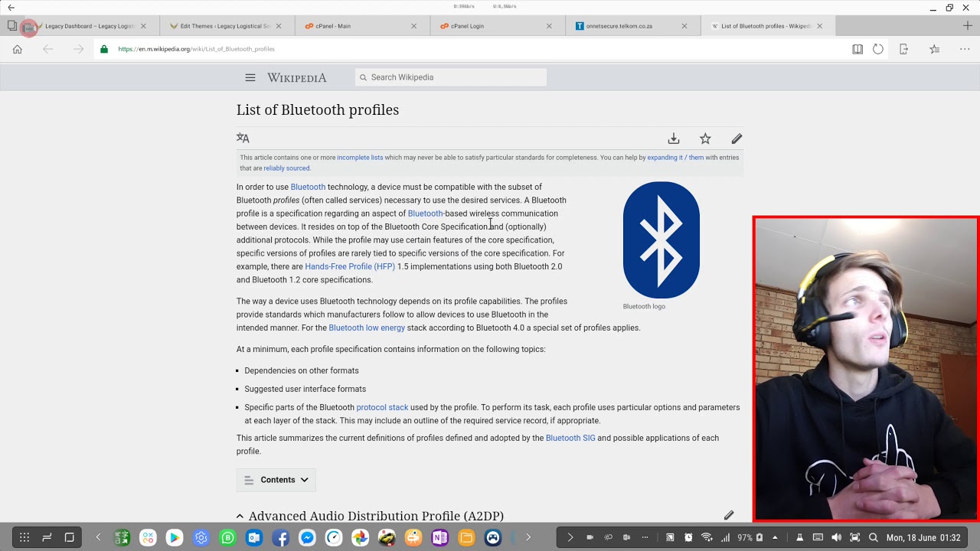
Task: Go to browser home page
Action: (x=18, y=49)
